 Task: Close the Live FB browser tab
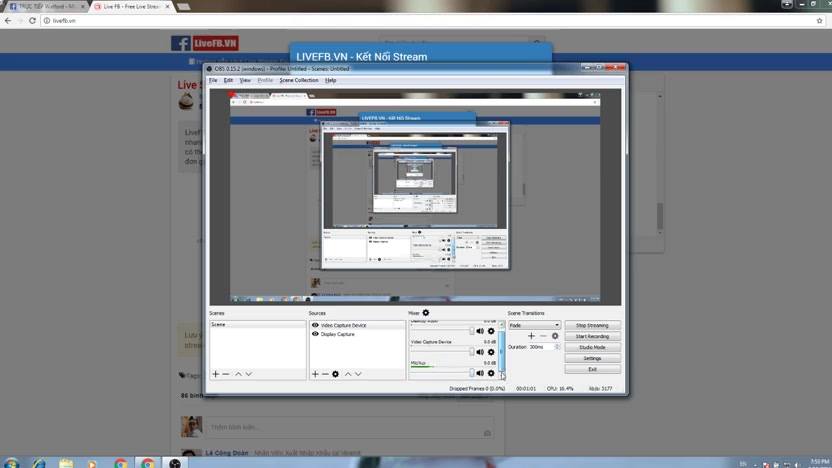coord(167,6)
